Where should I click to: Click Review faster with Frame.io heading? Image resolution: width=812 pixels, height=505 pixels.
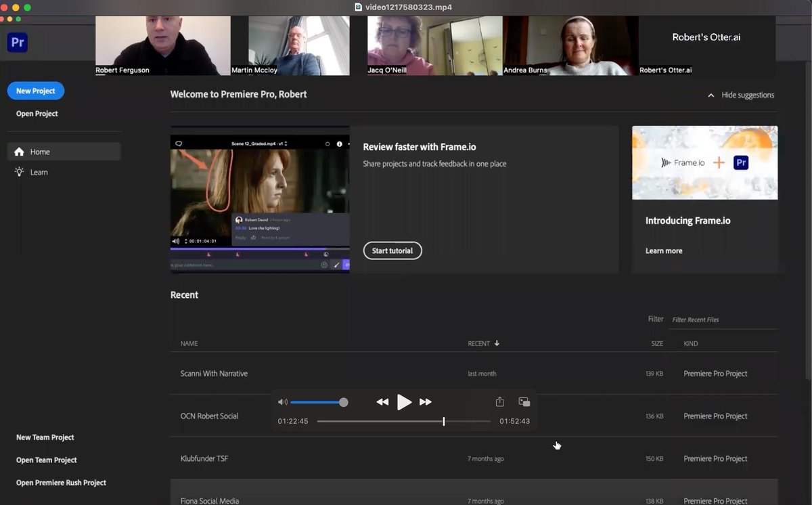420,147
